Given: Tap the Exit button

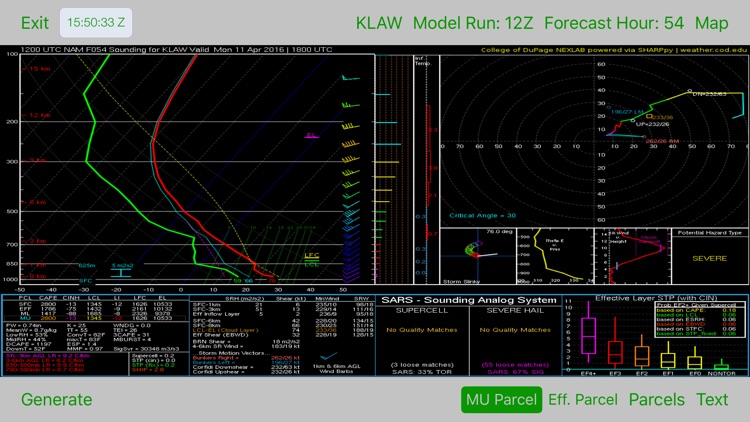Looking at the screenshot, I should click(34, 23).
